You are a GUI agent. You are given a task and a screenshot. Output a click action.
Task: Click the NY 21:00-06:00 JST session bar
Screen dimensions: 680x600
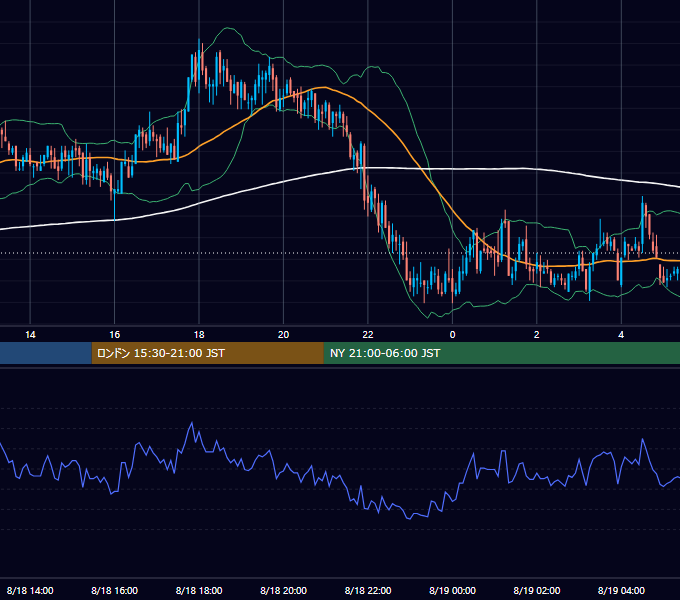[502, 353]
